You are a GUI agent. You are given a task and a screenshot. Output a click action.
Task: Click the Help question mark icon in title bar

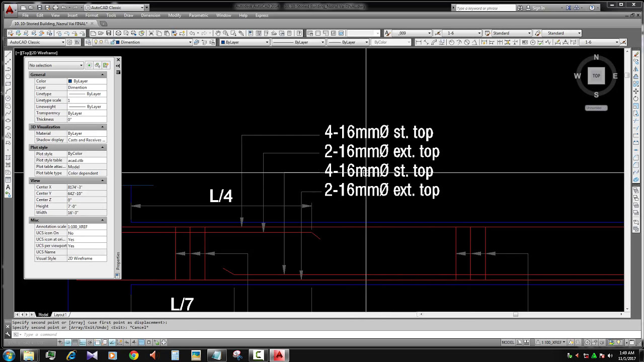click(x=592, y=8)
